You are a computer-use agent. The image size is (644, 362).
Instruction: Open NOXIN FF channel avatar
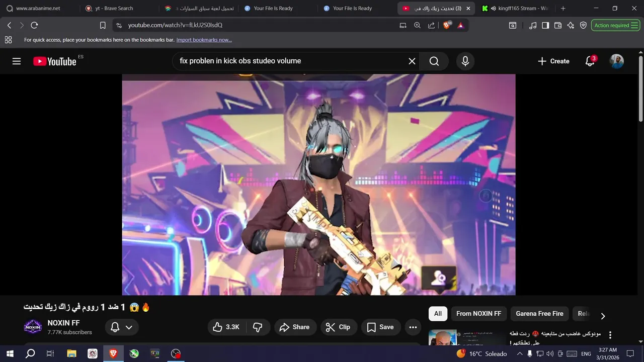pyautogui.click(x=33, y=327)
